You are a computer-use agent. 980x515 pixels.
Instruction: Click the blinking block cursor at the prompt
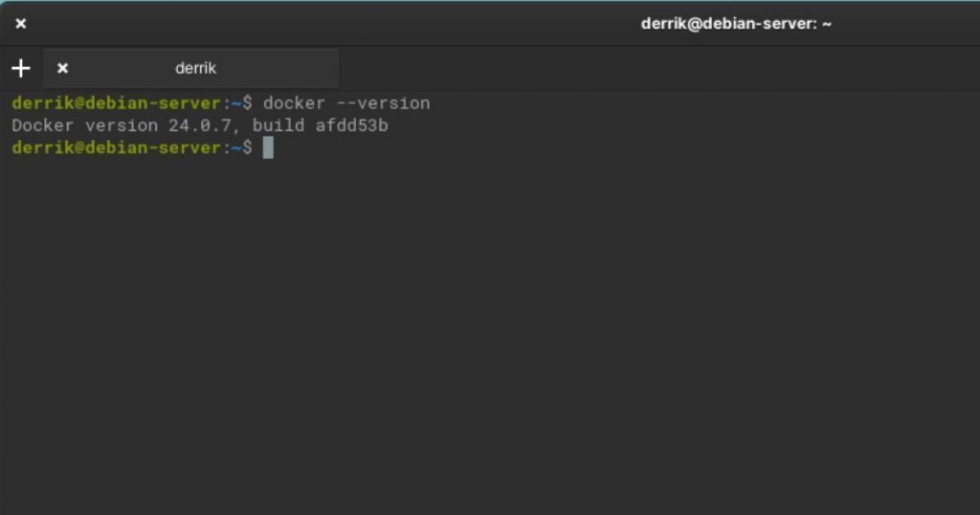[x=268, y=148]
